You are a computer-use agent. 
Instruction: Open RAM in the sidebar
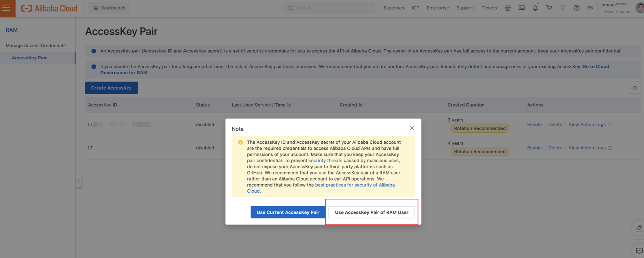(12, 30)
